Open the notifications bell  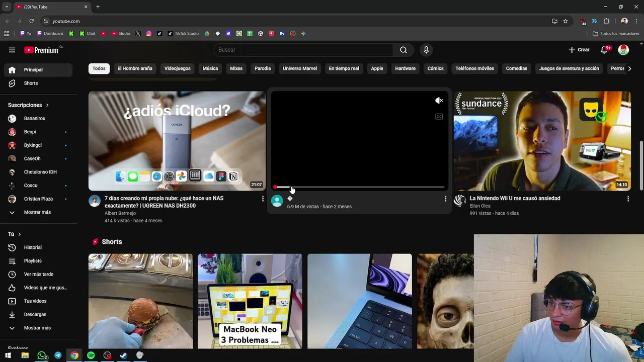point(605,50)
